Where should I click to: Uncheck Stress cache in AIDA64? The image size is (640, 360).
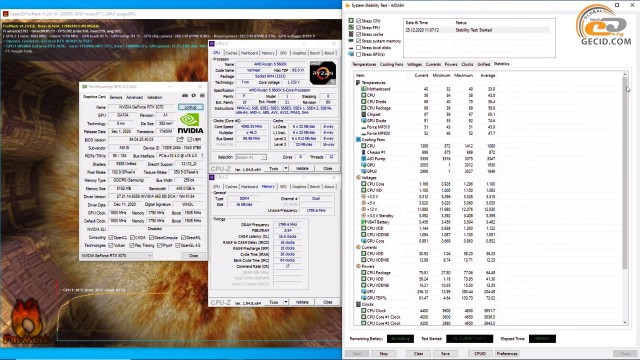click(x=358, y=34)
